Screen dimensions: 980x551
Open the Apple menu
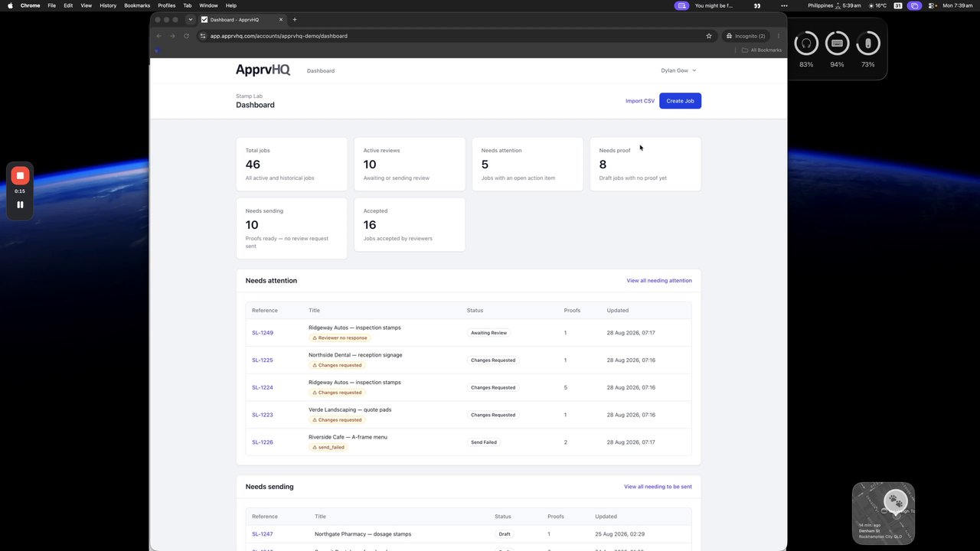click(x=10, y=5)
